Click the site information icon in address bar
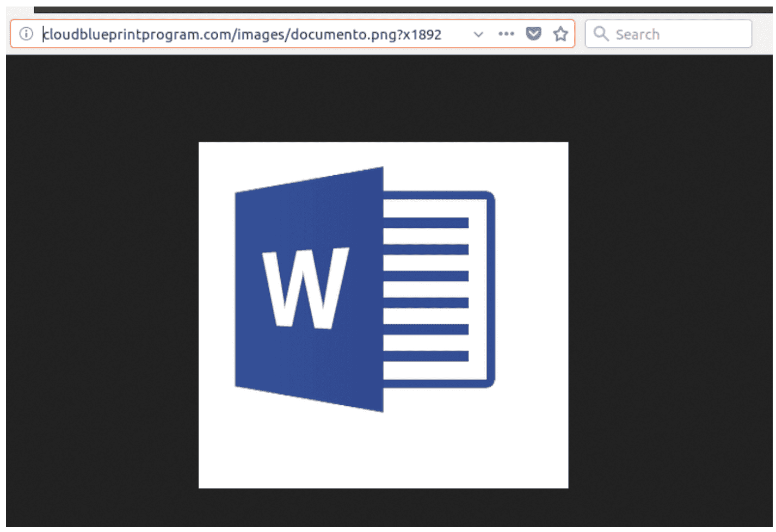 26,34
